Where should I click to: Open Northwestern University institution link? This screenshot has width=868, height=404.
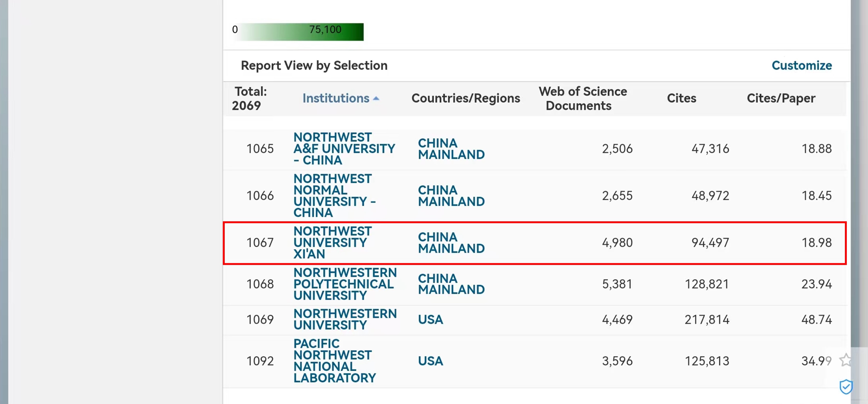click(x=345, y=319)
